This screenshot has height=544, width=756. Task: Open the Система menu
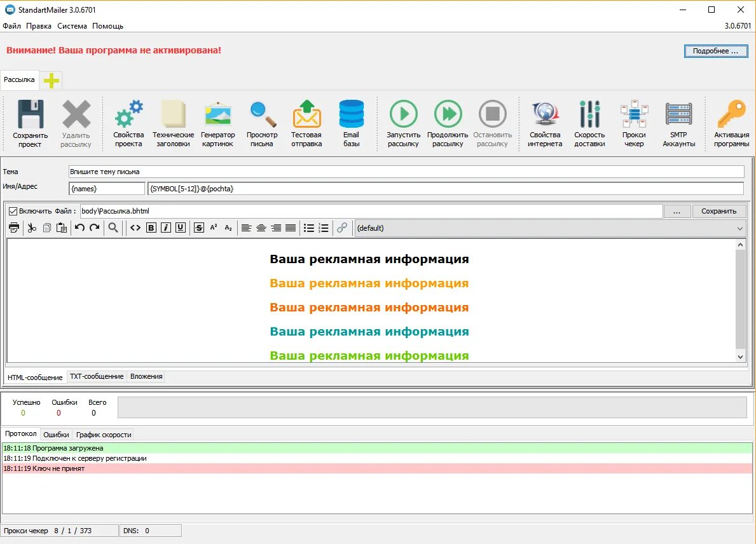coord(72,26)
